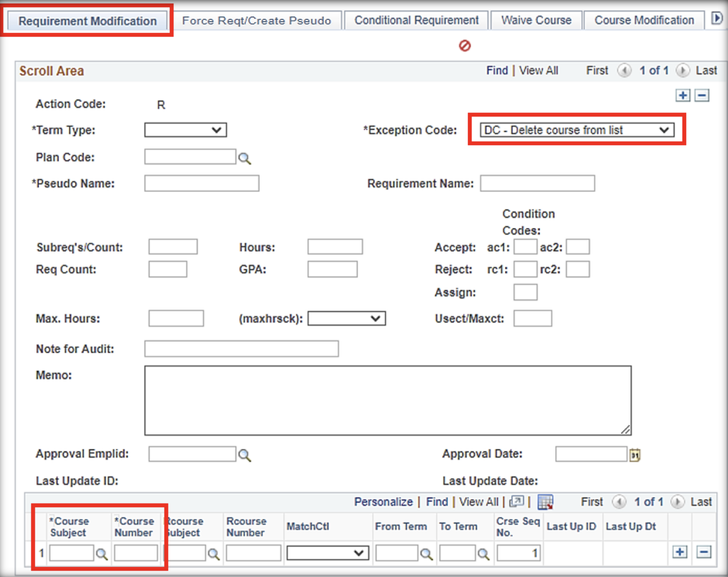This screenshot has width=728, height=577.
Task: Open the Term Type dropdown
Action: [185, 130]
